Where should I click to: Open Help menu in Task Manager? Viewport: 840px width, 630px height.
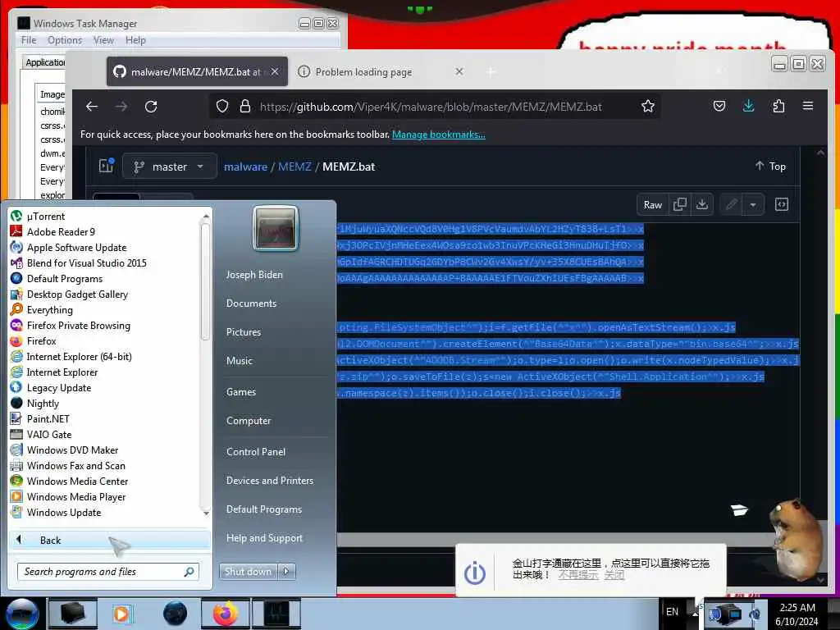pyautogui.click(x=135, y=40)
